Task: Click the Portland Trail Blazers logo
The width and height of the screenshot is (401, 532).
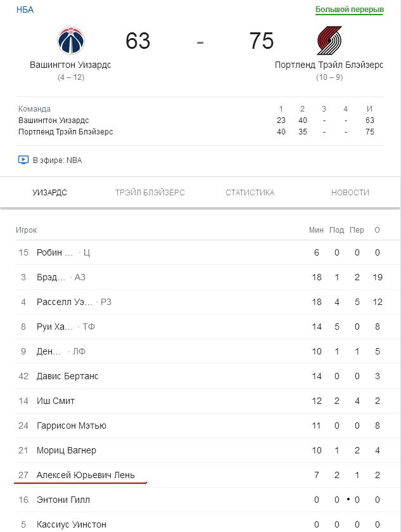Action: (329, 41)
